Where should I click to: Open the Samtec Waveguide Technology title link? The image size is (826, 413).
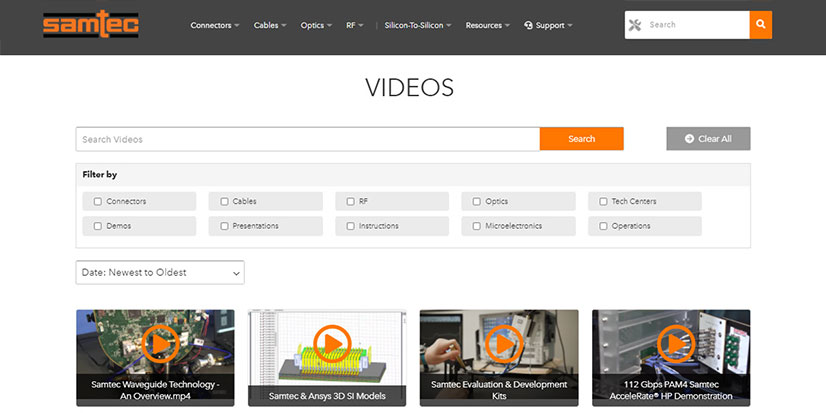pos(155,390)
